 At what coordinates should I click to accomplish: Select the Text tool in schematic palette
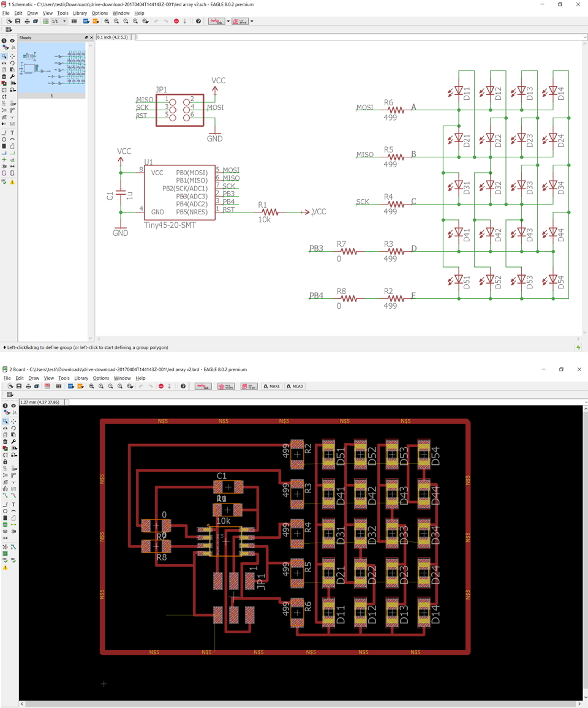[x=12, y=132]
